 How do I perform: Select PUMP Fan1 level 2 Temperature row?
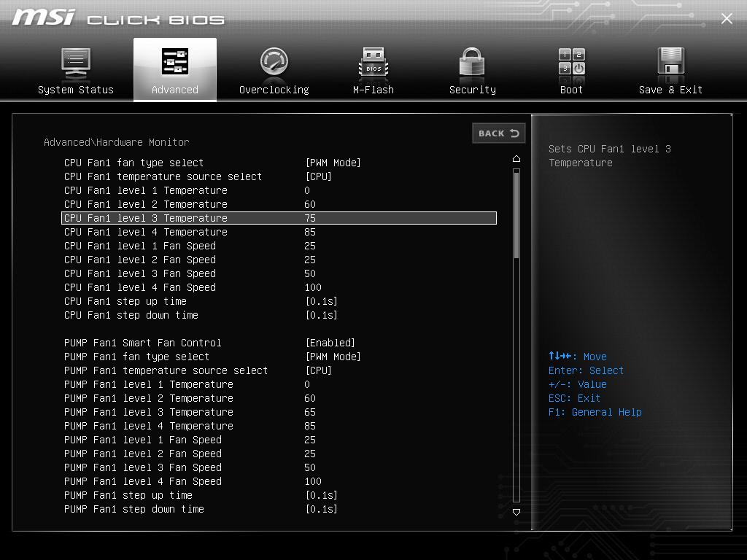click(x=279, y=398)
